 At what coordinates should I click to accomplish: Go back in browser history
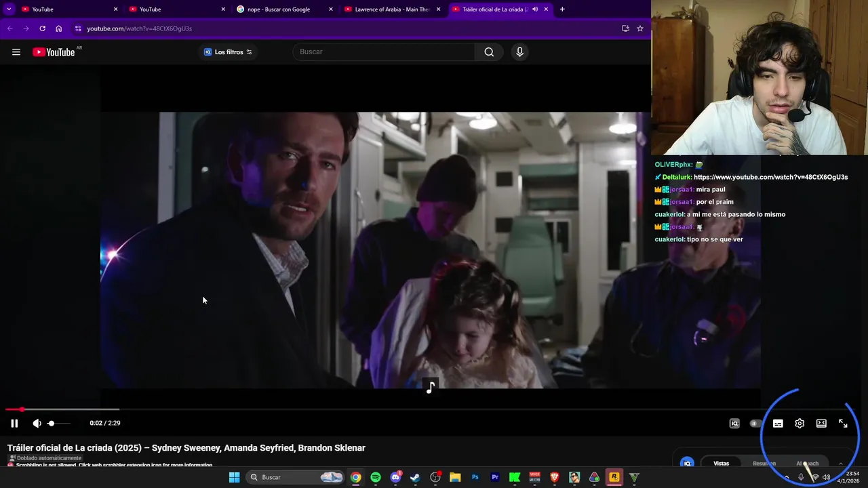tap(9, 28)
